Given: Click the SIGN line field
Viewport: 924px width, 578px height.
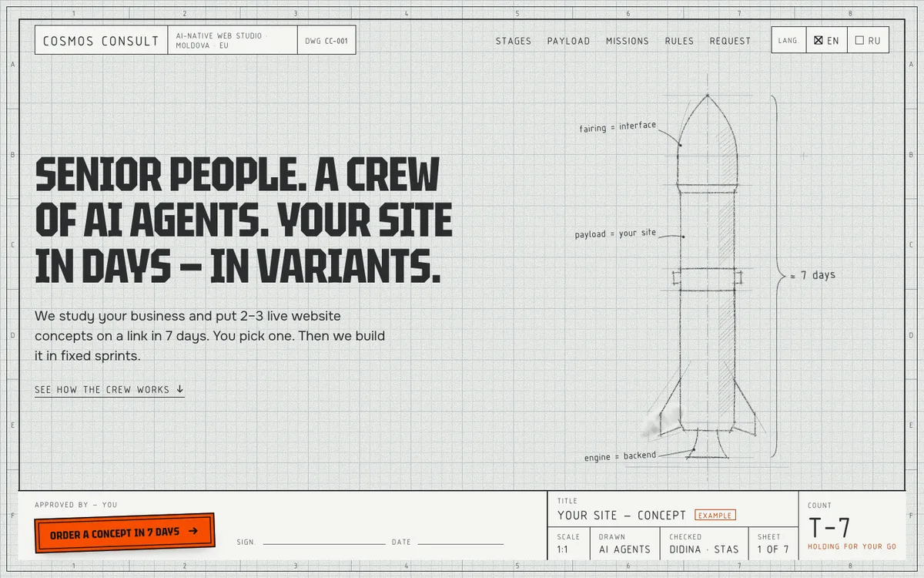Looking at the screenshot, I should coord(323,542).
